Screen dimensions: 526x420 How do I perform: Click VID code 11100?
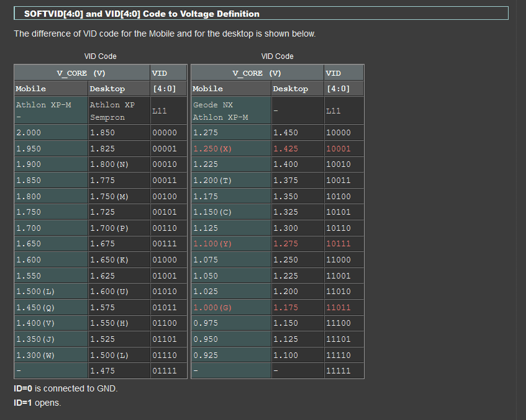(338, 323)
